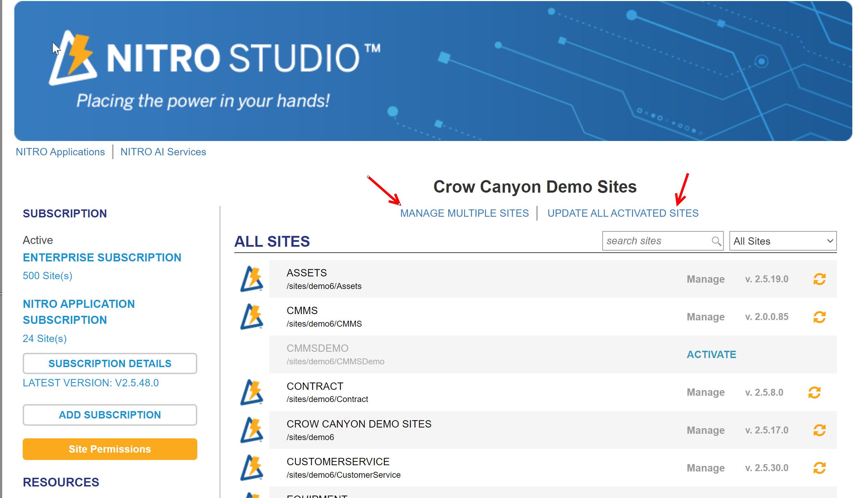Click the NITRO logo icon beside CMMS
This screenshot has height=498, width=868.
[x=251, y=316]
